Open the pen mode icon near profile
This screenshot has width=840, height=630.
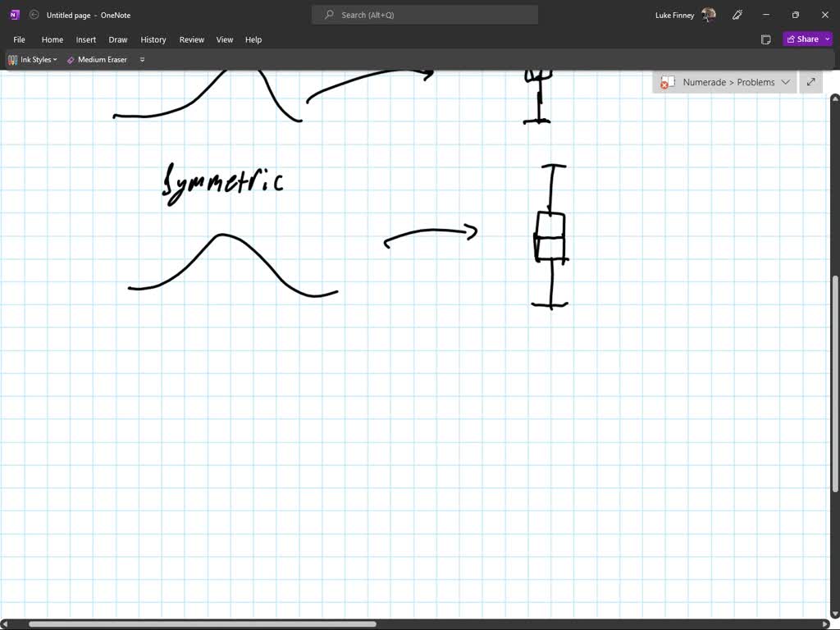point(737,15)
